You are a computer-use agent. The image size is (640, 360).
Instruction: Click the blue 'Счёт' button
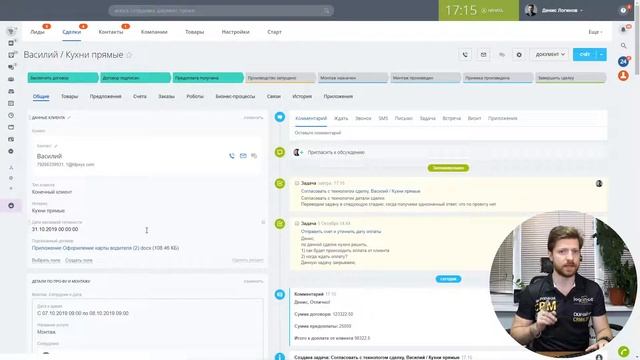pyautogui.click(x=584, y=55)
